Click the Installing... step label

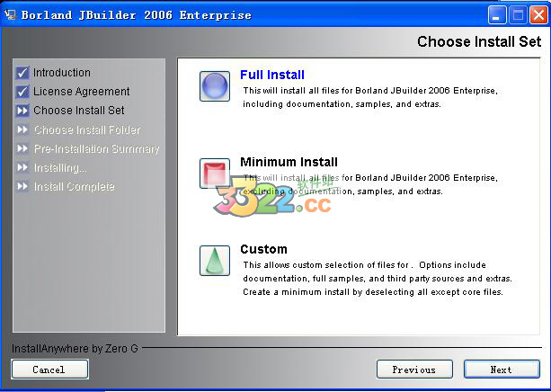[60, 168]
